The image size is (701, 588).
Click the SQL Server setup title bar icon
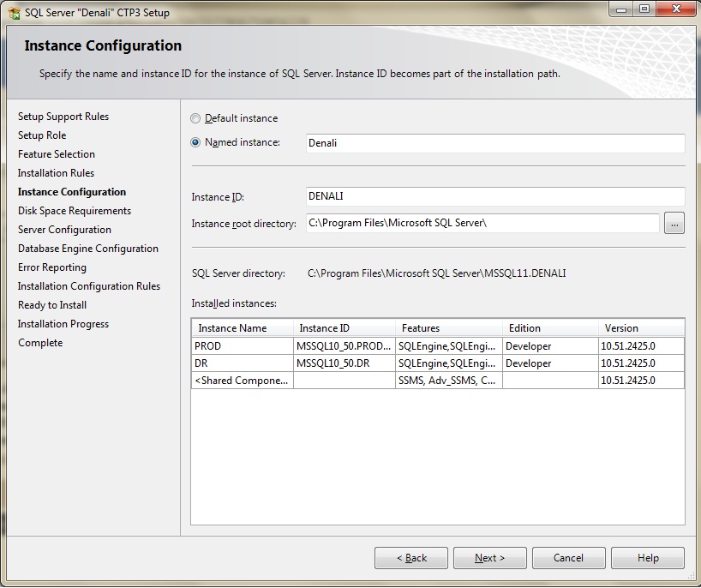(14, 13)
